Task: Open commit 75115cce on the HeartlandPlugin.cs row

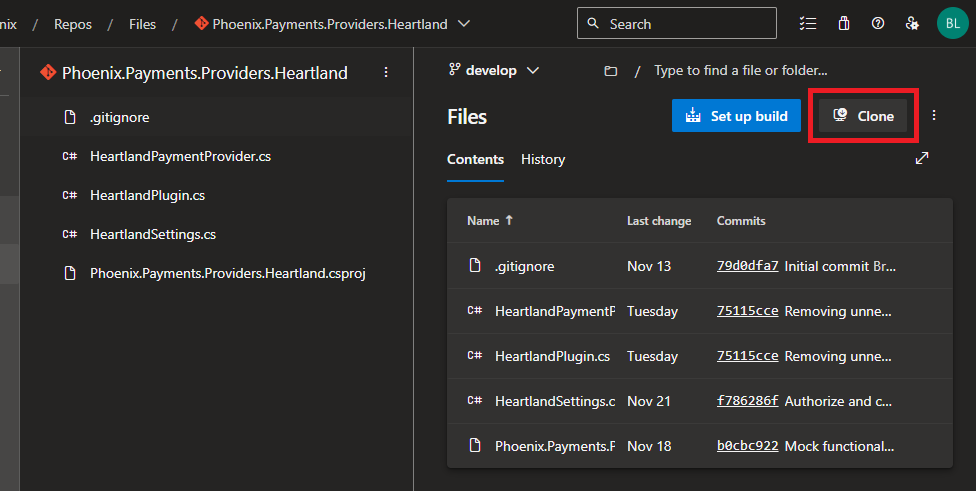Action: coord(747,356)
